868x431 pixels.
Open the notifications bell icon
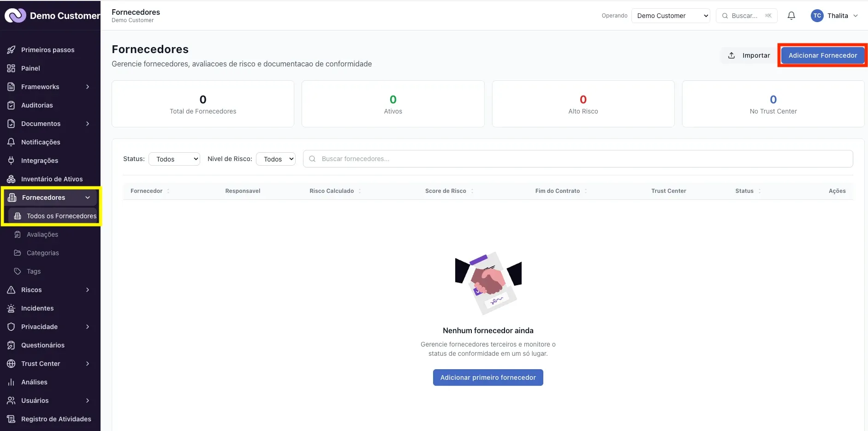pos(791,16)
